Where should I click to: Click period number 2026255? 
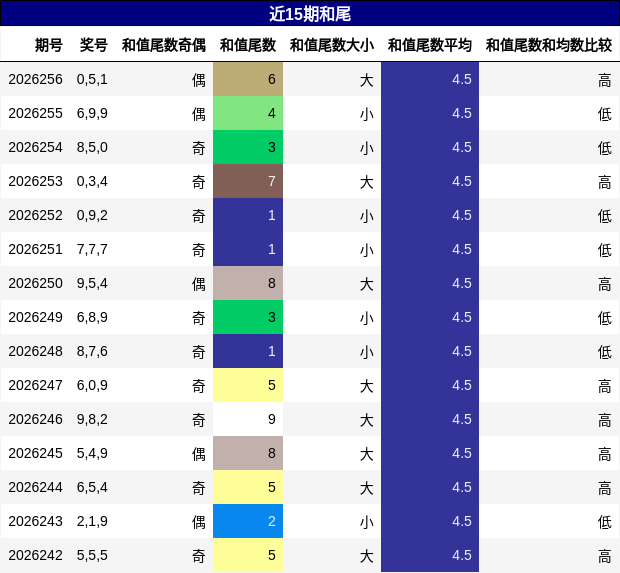click(x=35, y=113)
